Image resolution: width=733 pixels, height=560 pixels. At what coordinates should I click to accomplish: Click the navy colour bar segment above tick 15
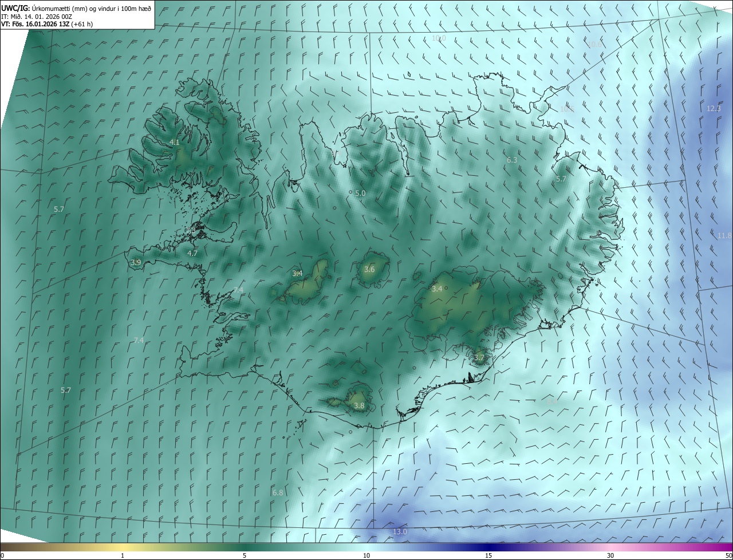coord(488,547)
